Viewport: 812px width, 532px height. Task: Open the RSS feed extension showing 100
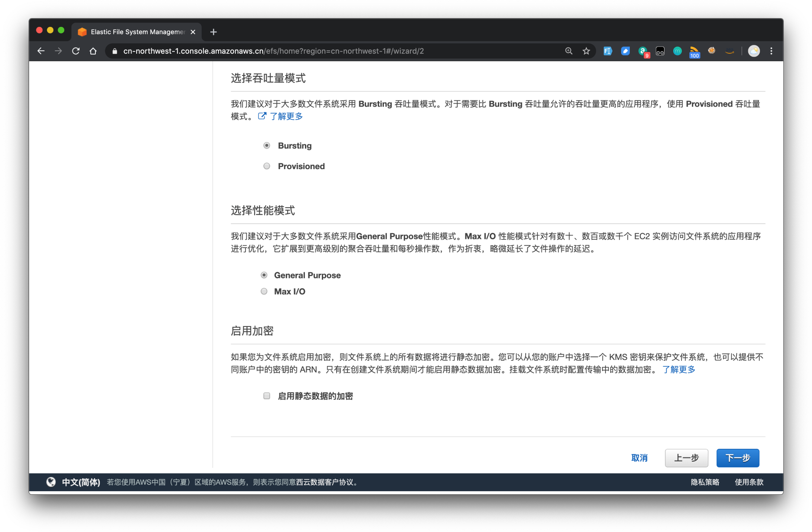(x=694, y=52)
